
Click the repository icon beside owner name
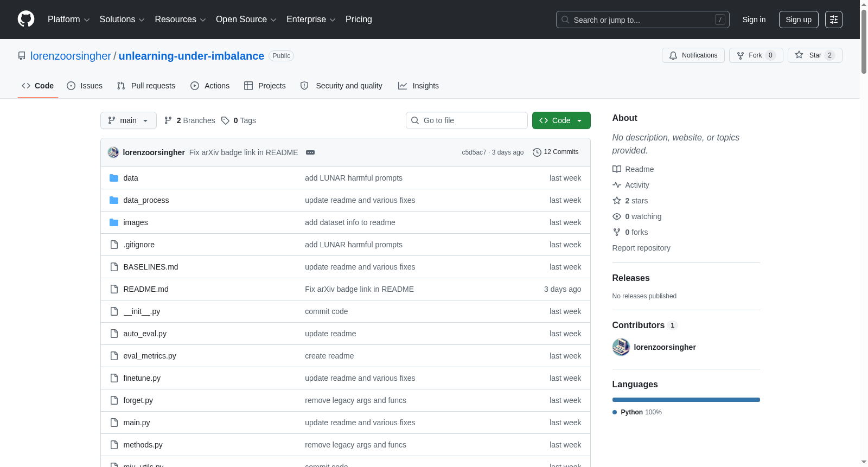[22, 56]
